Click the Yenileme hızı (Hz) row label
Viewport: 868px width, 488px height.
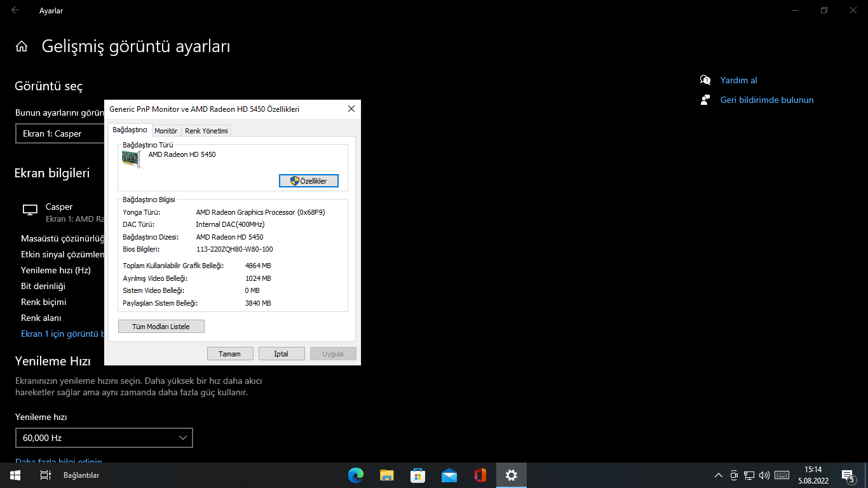(x=56, y=270)
